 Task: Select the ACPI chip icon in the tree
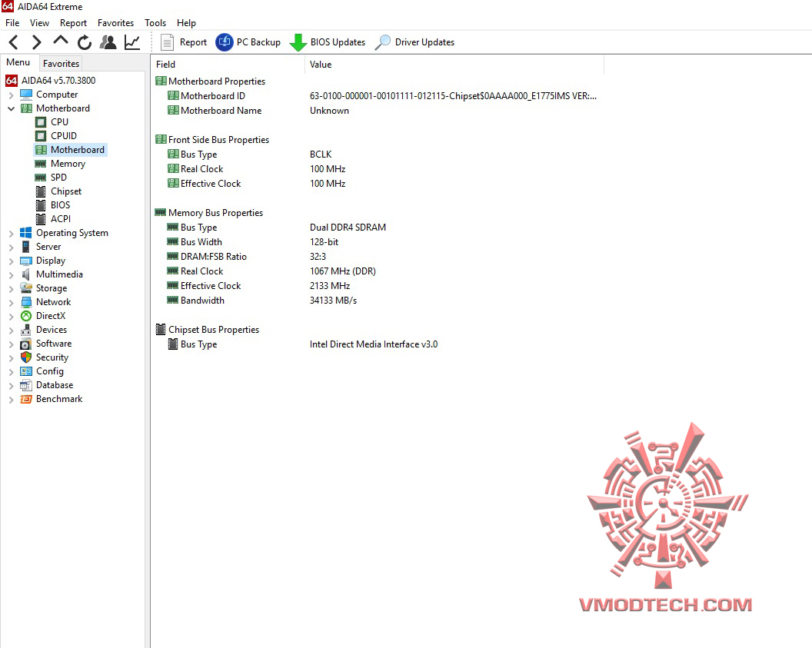pyautogui.click(x=41, y=219)
